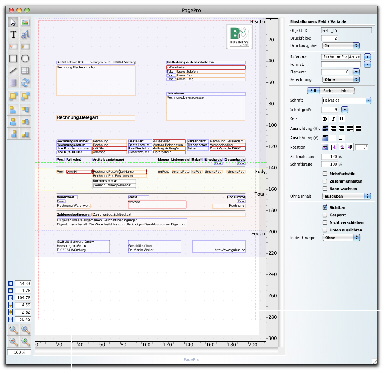The height and width of the screenshot is (374, 389).
Task: Click the first coordinate field in left sidebar
Action: point(23,283)
